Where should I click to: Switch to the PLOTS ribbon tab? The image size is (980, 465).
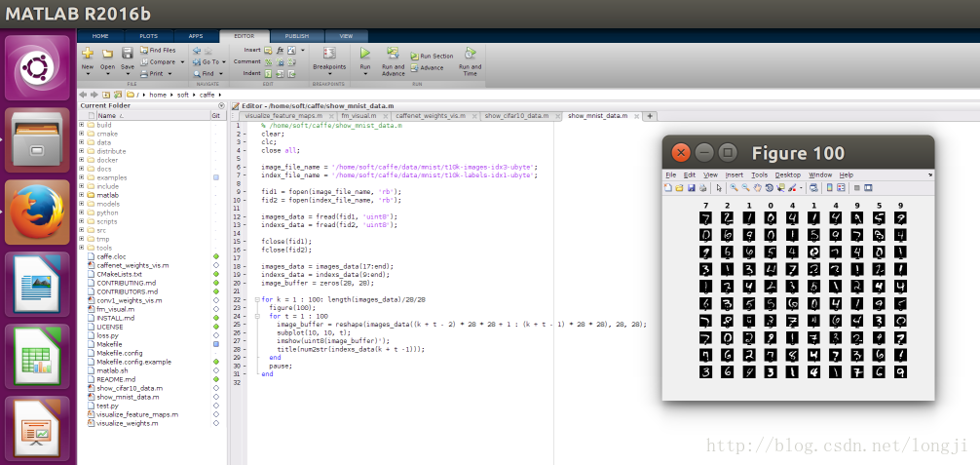point(148,36)
